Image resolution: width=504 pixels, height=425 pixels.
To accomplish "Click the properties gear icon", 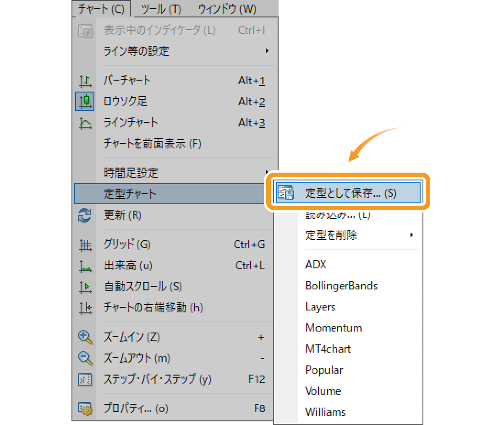I will [x=85, y=409].
